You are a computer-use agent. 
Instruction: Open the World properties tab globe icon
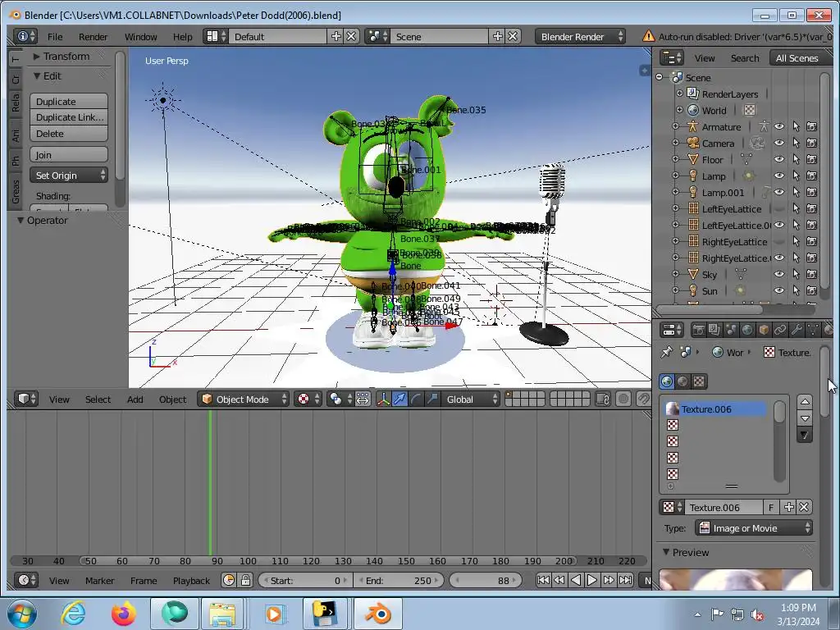(x=747, y=330)
